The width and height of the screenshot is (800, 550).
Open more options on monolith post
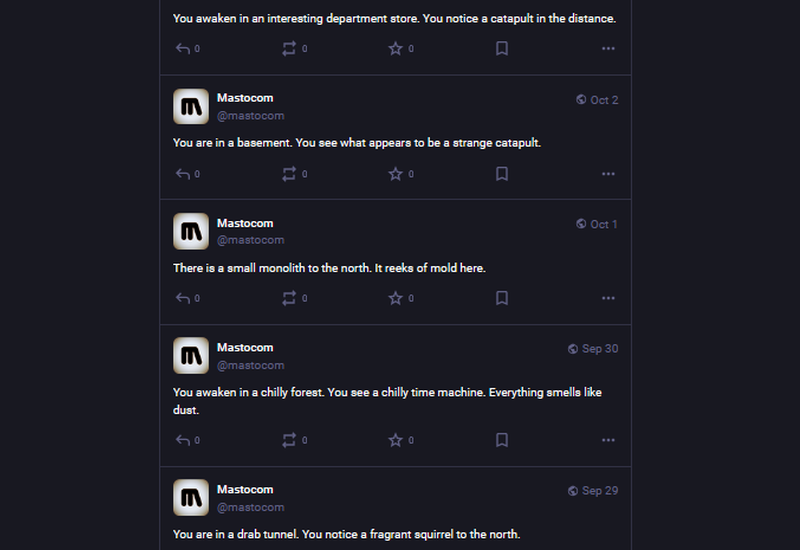point(608,298)
